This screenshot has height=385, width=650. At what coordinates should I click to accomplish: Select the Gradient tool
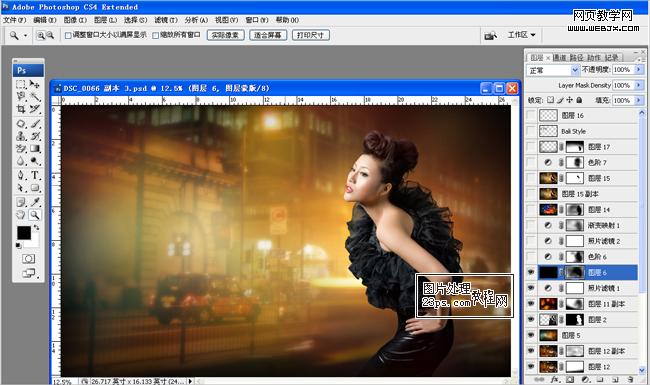[x=35, y=148]
